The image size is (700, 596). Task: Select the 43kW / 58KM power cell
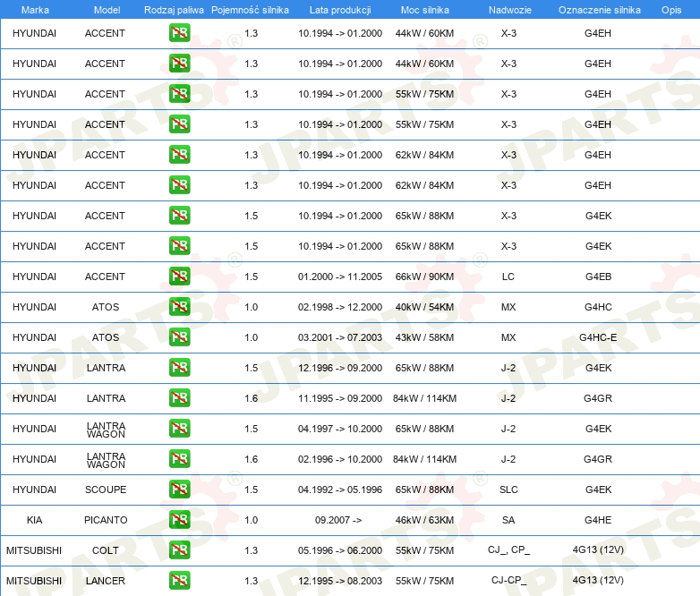(x=424, y=337)
